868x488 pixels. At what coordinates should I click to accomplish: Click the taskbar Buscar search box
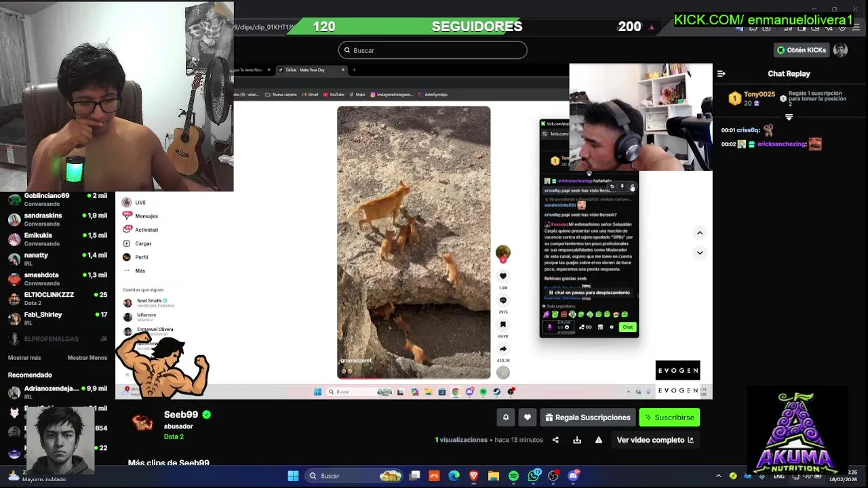point(353,476)
